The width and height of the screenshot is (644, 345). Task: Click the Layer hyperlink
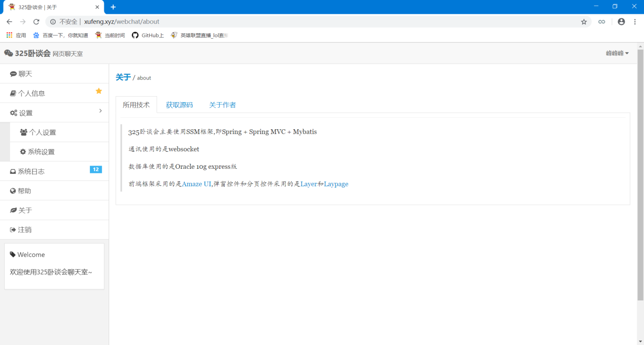(309, 184)
